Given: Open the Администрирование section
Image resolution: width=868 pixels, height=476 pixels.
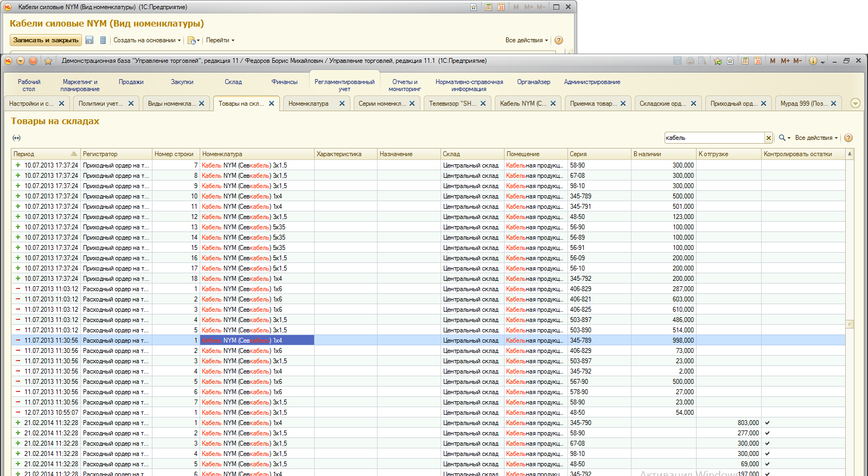Looking at the screenshot, I should (x=592, y=82).
